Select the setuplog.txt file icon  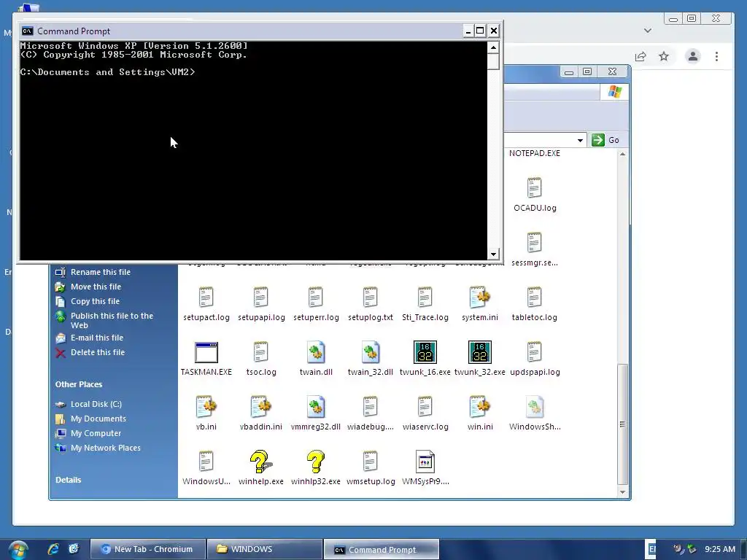pyautogui.click(x=370, y=297)
